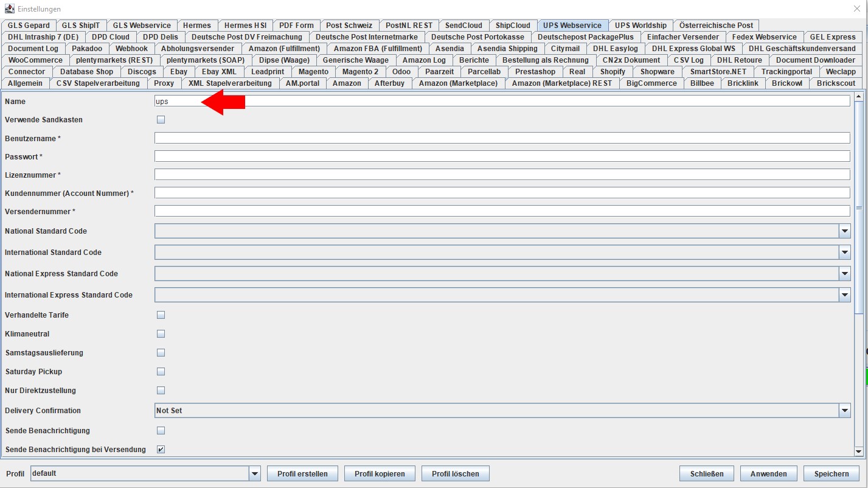Viewport: 868px width, 488px height.
Task: Select the Ebay XML tab
Action: pyautogui.click(x=219, y=72)
